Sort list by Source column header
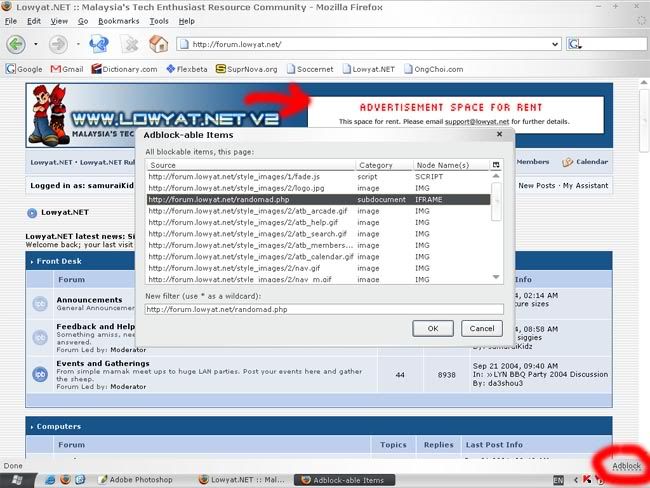 (x=251, y=165)
